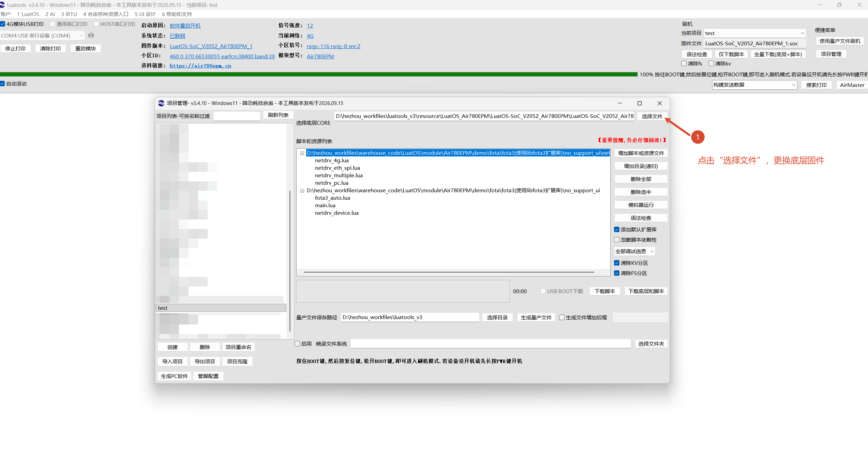
Task: Collapse the second no_support_ui folder node
Action: tap(302, 191)
